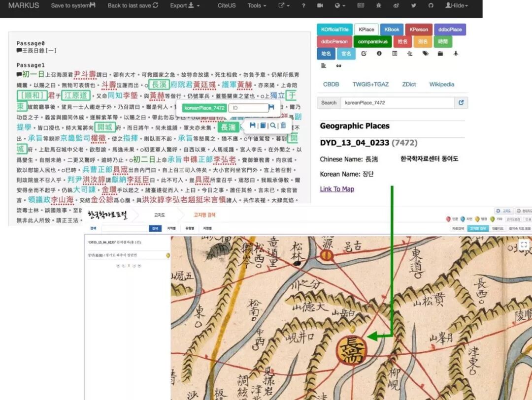The image size is (532, 400).
Task: Select the 時間 tag color button
Action: point(443,42)
